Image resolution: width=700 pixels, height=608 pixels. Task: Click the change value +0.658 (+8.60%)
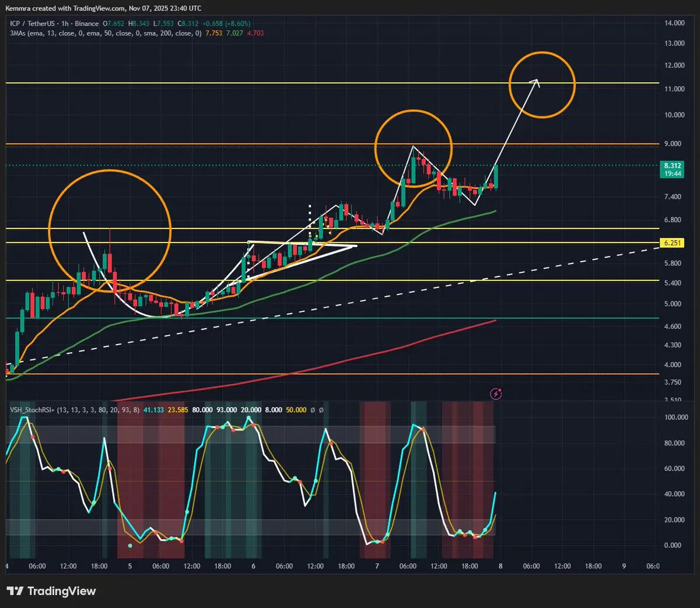(226, 24)
